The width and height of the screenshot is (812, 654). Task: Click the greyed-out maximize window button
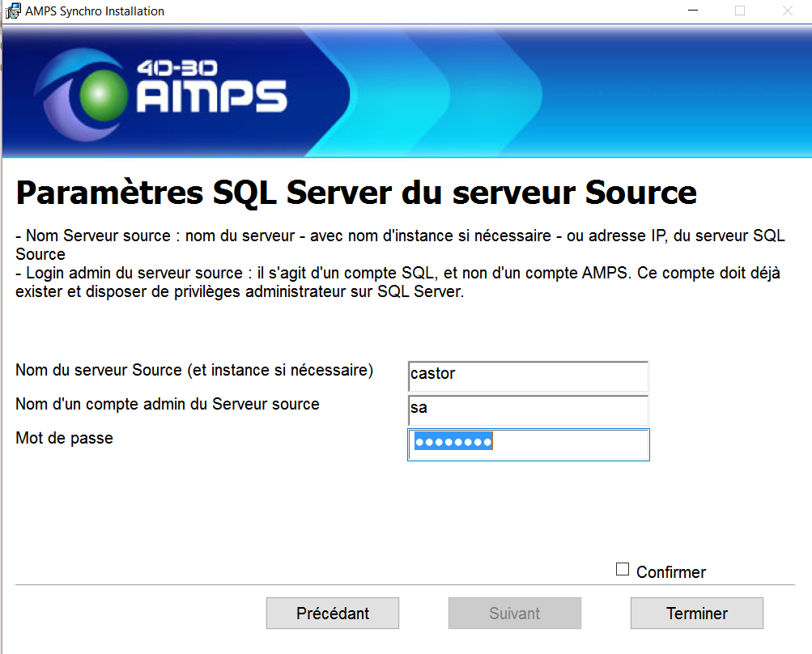[739, 11]
